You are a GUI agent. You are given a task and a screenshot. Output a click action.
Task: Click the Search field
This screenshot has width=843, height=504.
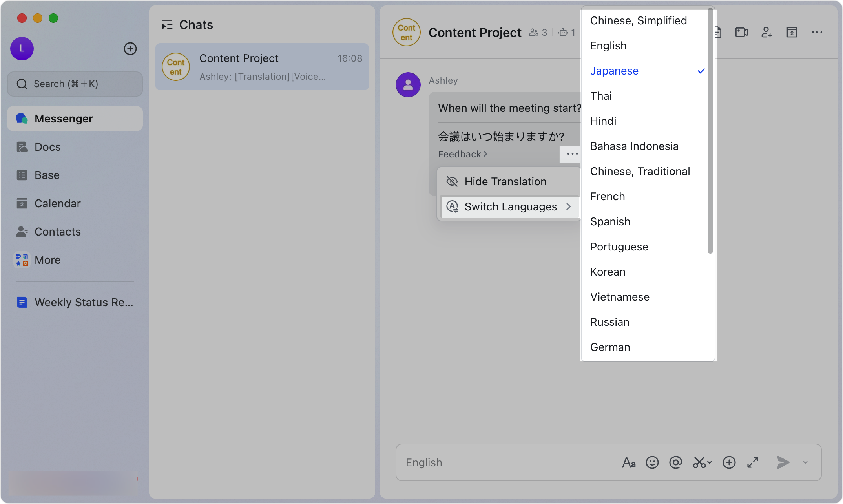click(x=75, y=84)
